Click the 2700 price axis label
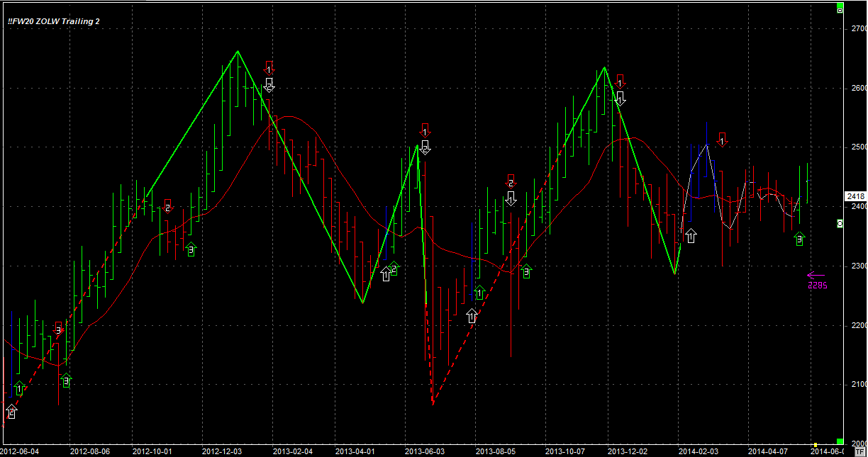Image resolution: width=868 pixels, height=457 pixels. (858, 28)
